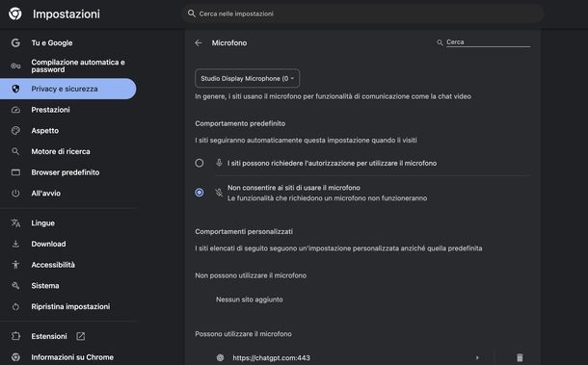
Task: Focus the Cerca field in Microfono page
Action: (488, 42)
